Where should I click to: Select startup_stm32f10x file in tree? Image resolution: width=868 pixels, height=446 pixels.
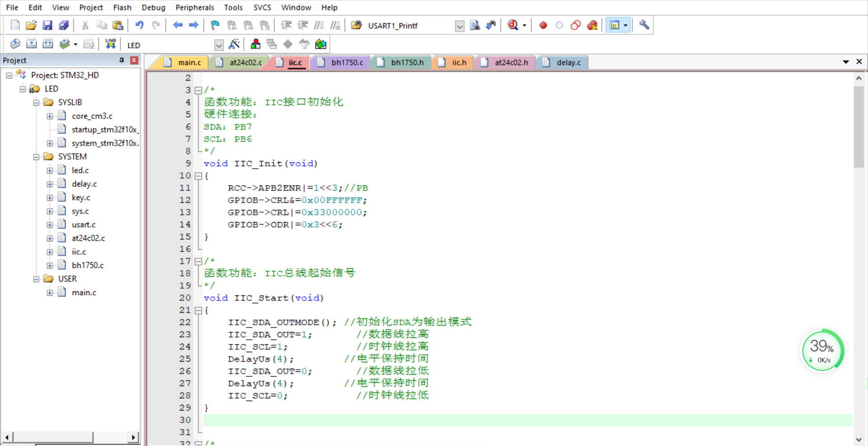105,129
